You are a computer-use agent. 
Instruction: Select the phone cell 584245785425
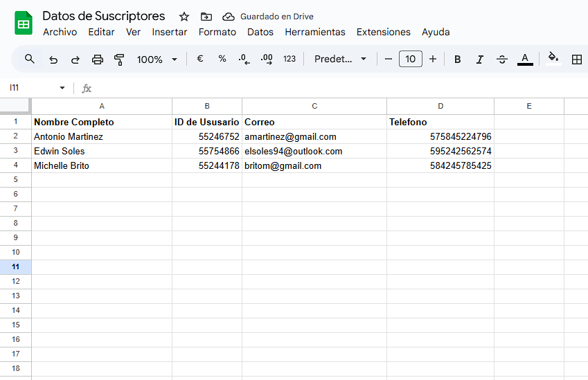(x=440, y=165)
